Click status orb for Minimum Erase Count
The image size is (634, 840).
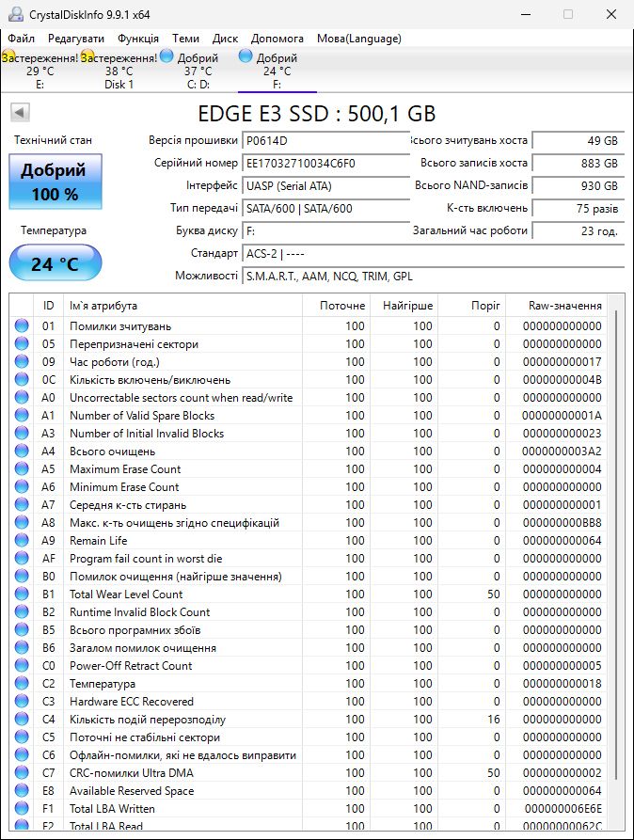[x=22, y=486]
